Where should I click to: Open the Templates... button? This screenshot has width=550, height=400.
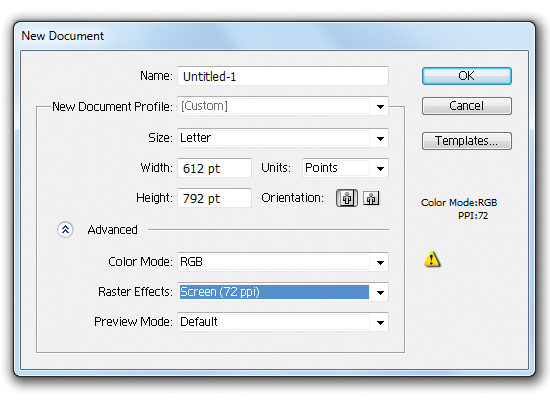pos(467,141)
